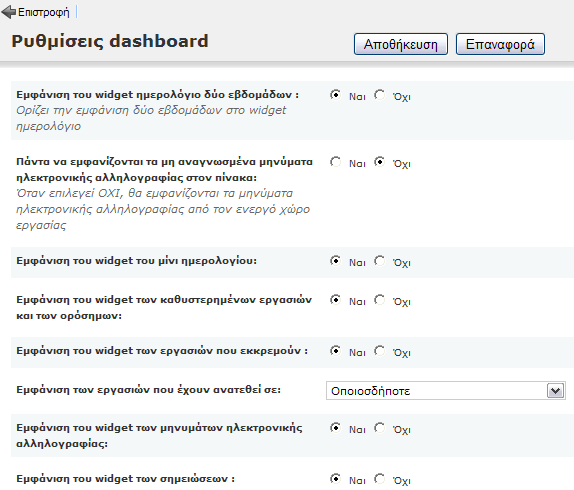Select Όχι for two-week calendar widget
574x490 pixels.
380,95
